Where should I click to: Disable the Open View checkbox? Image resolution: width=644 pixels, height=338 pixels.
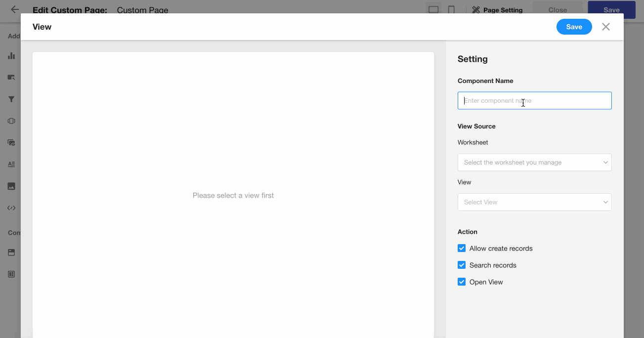[x=462, y=282]
